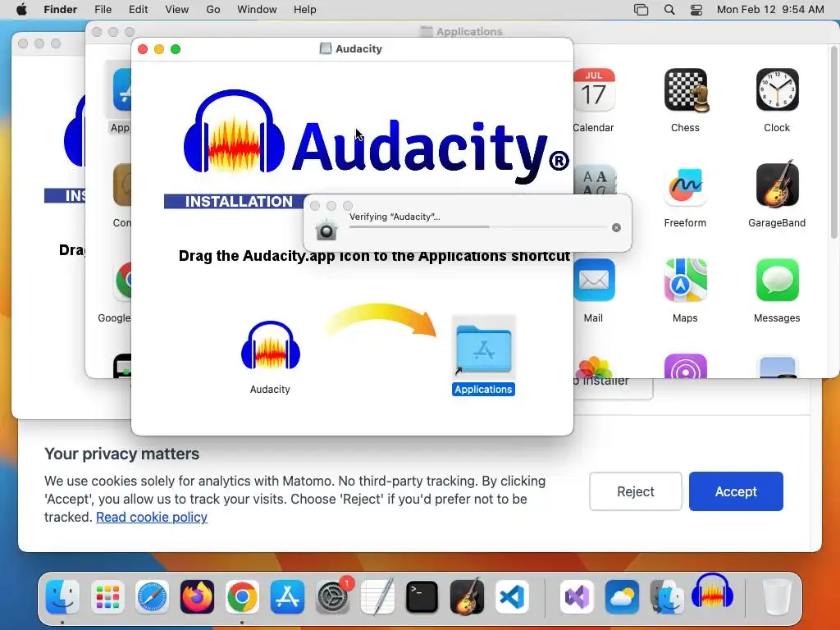
Task: Open Safari from the Dock
Action: coord(152,596)
